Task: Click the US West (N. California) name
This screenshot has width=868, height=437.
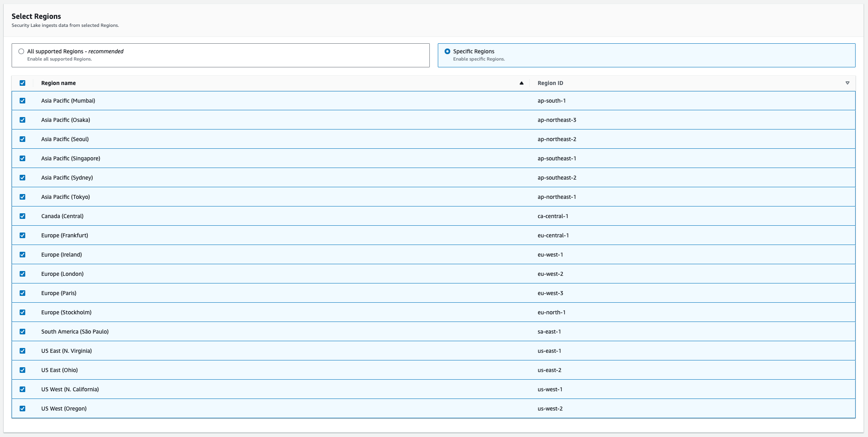Action: tap(70, 389)
